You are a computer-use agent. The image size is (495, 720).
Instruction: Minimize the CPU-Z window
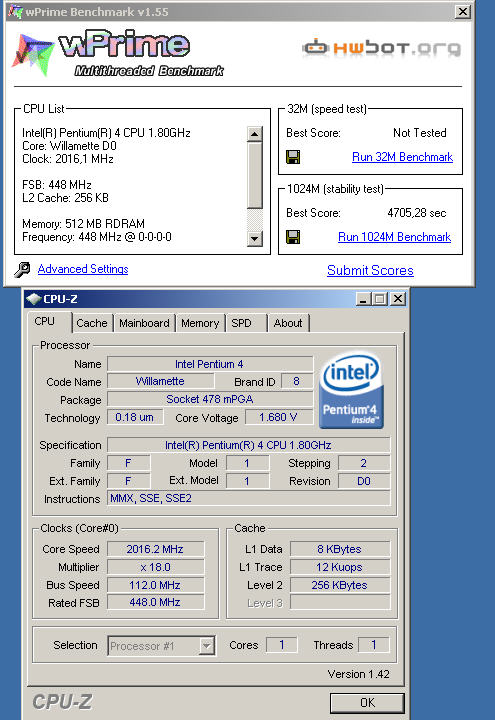(364, 299)
